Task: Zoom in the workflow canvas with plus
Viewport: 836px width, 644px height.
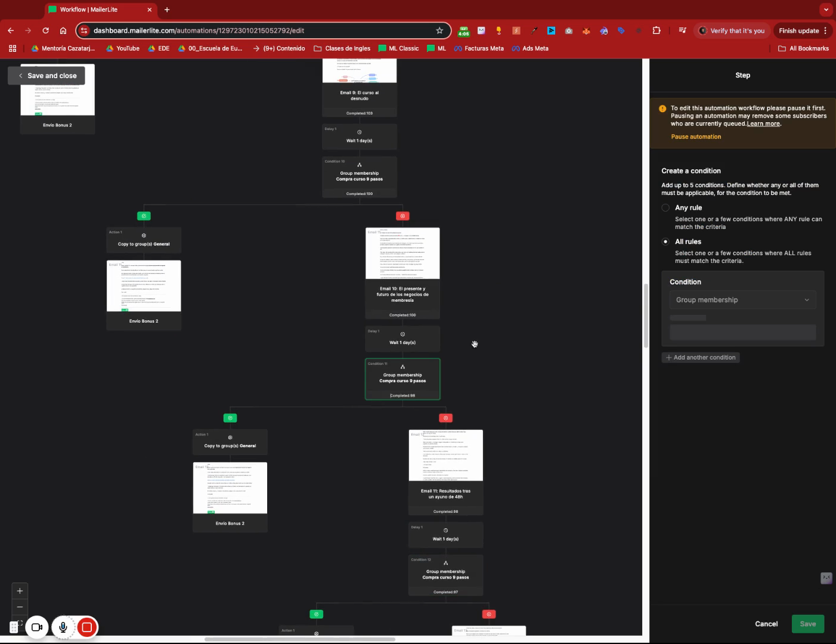Action: pyautogui.click(x=20, y=591)
